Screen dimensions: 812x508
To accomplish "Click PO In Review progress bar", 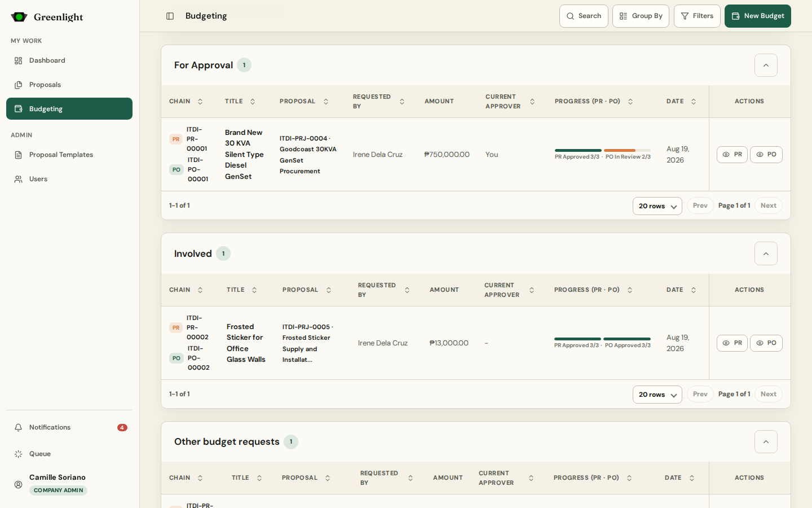I will pos(628,151).
